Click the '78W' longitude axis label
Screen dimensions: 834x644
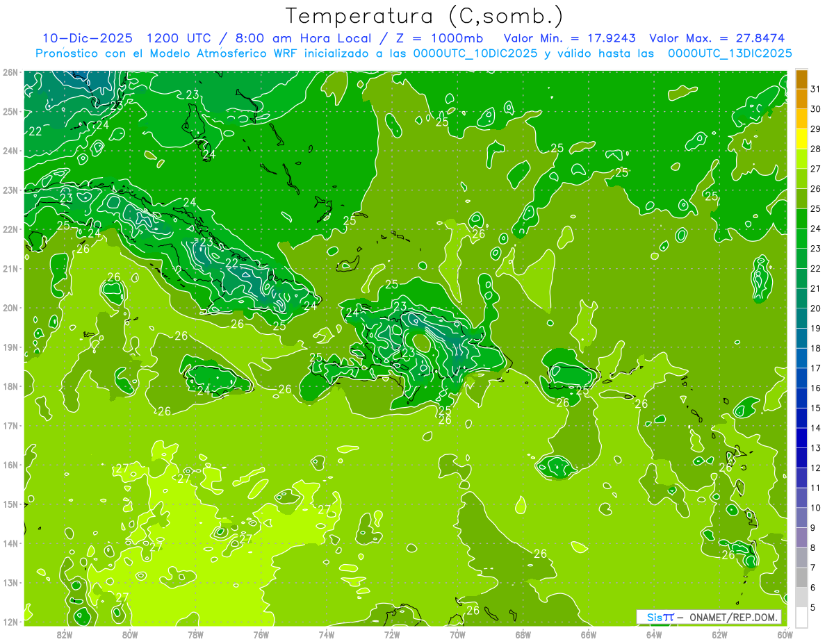pos(195,634)
